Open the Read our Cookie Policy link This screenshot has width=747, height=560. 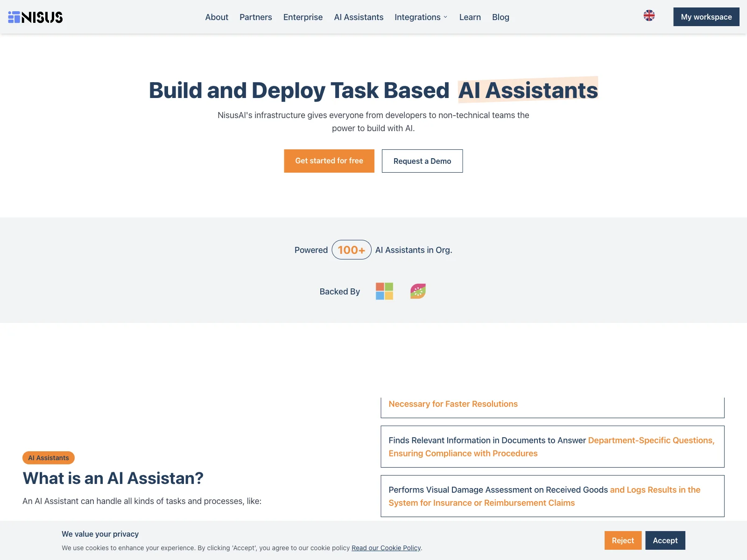[x=386, y=548]
